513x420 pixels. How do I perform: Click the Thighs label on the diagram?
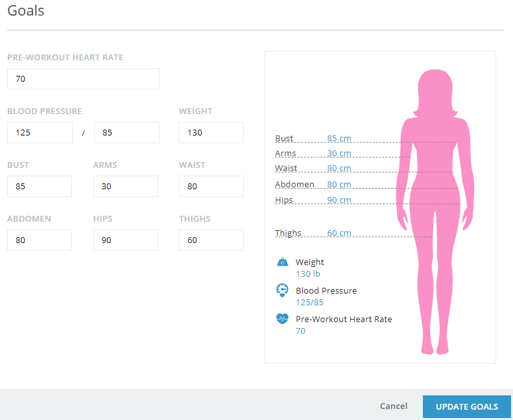[x=288, y=233]
